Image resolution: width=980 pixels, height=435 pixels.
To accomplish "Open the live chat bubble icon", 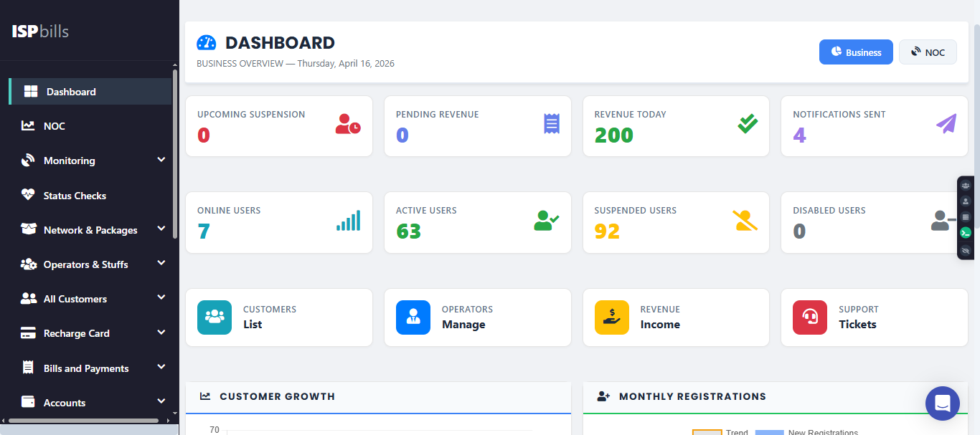I will tap(942, 403).
